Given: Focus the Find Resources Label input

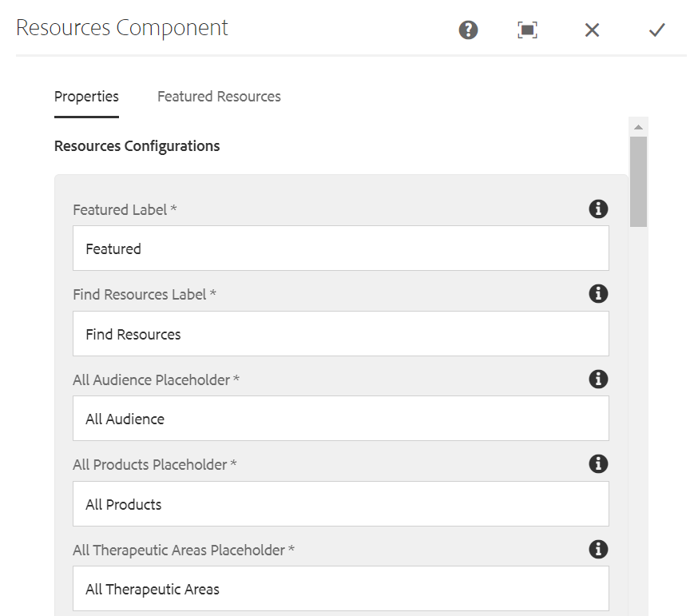Looking at the screenshot, I should click(x=341, y=334).
